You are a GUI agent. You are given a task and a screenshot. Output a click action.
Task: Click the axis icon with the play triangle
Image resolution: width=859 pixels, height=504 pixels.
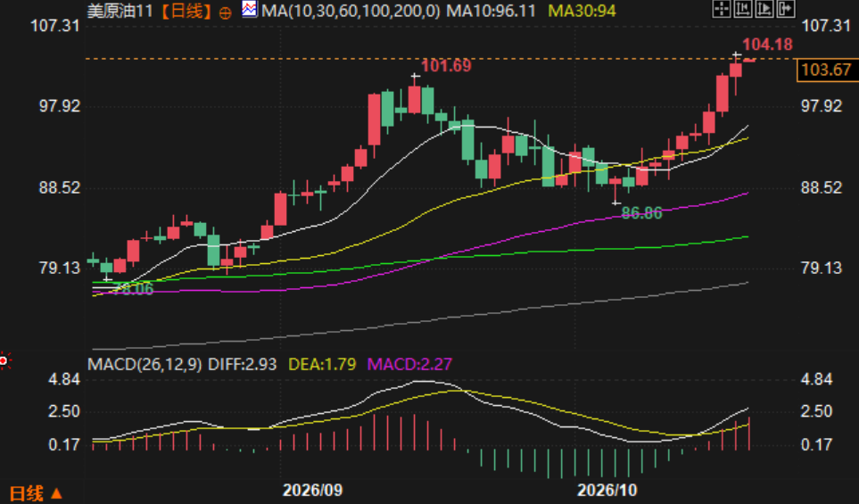pos(764,9)
